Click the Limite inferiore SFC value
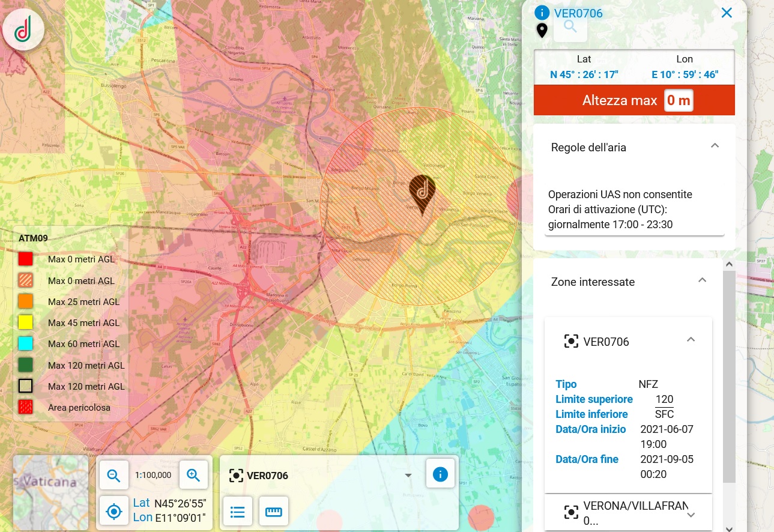The image size is (774, 532). (664, 414)
